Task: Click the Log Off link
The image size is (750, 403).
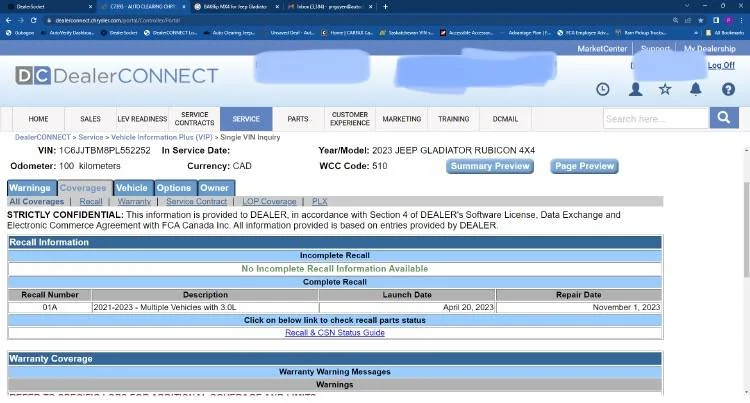Action: (721, 65)
